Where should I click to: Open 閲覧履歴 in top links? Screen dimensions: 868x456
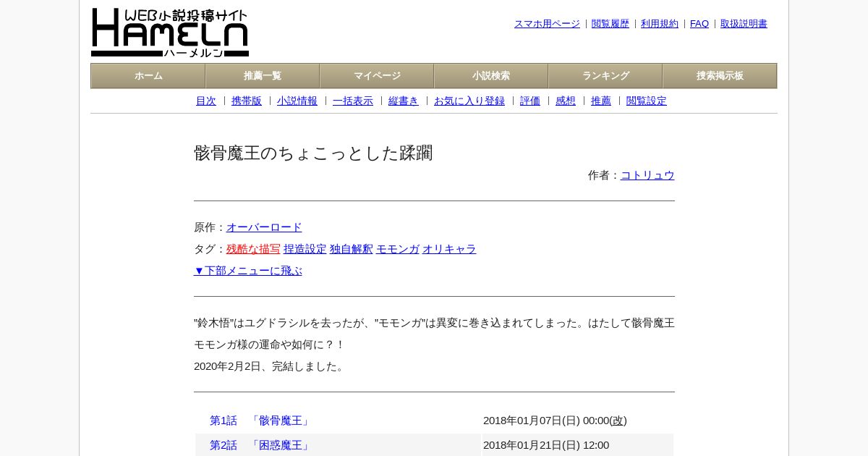tap(610, 24)
